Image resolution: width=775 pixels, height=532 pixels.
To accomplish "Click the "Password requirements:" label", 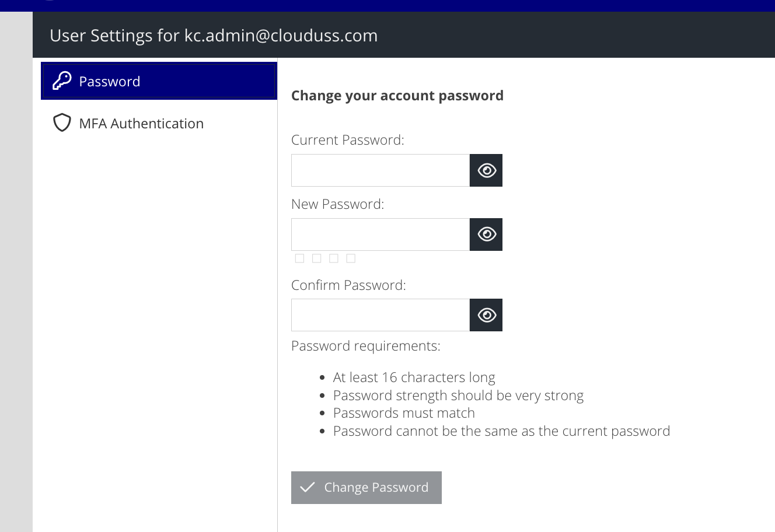I will tap(365, 346).
